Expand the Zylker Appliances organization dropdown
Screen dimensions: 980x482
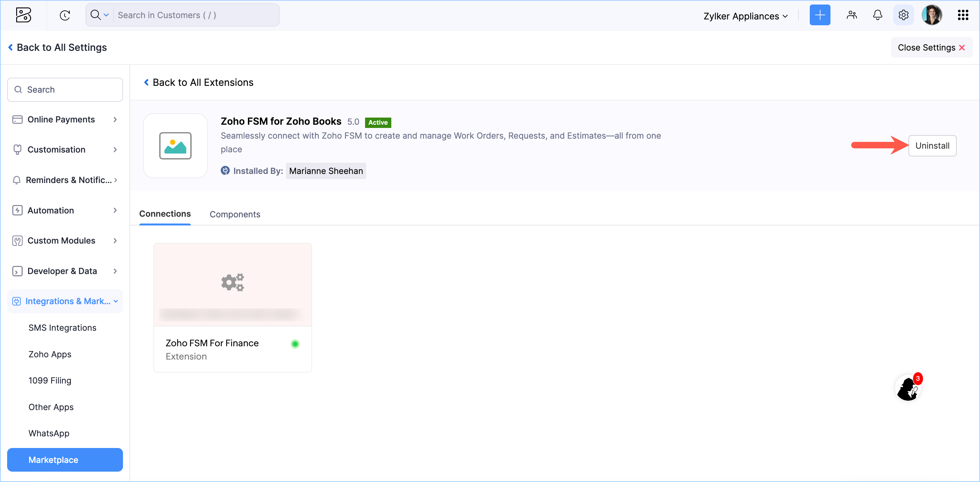(x=745, y=16)
